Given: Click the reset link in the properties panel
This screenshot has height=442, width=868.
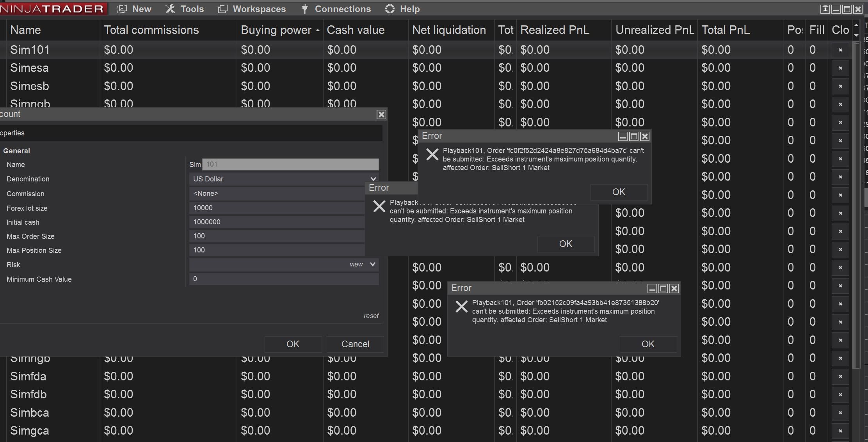Looking at the screenshot, I should tap(371, 316).
